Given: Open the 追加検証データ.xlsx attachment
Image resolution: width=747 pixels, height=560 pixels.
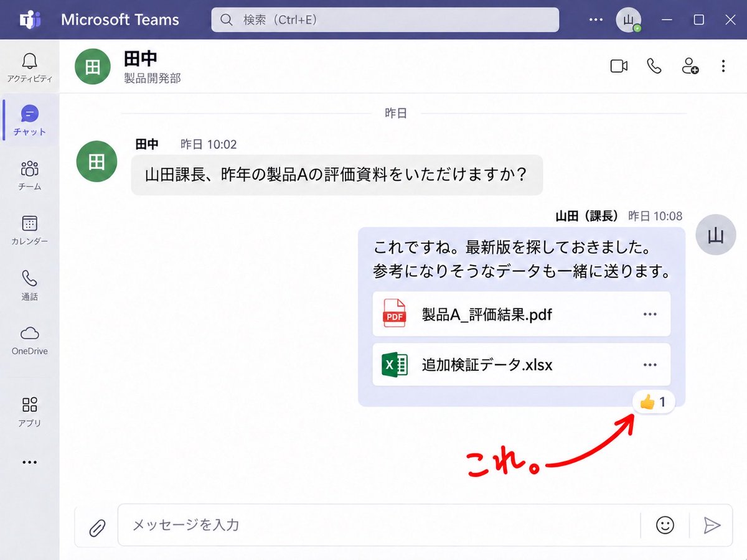Looking at the screenshot, I should click(x=522, y=365).
